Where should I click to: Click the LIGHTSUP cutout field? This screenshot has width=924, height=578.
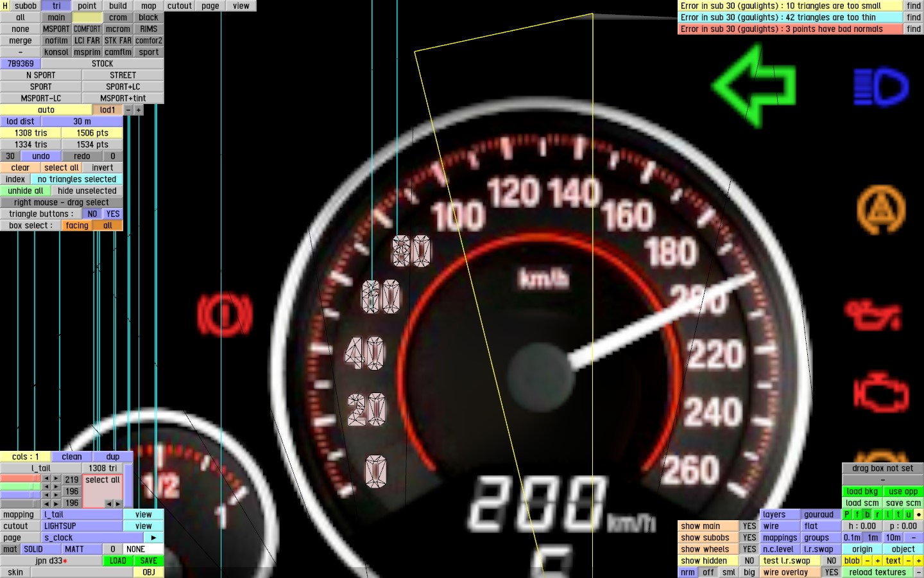(82, 526)
